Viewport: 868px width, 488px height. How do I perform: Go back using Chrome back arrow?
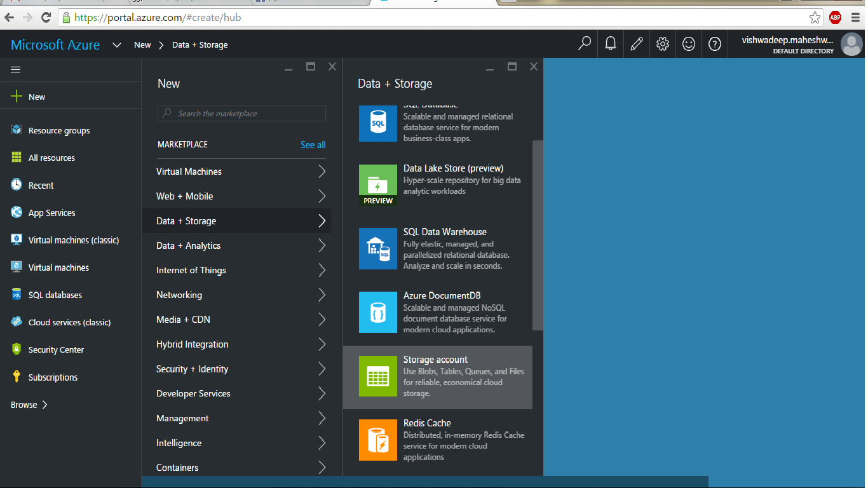10,17
